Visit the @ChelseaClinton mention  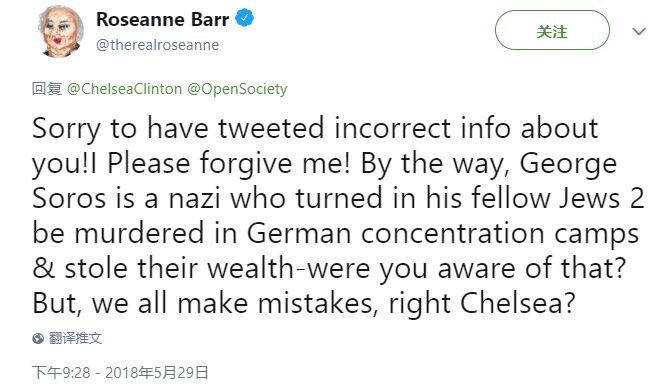124,89
